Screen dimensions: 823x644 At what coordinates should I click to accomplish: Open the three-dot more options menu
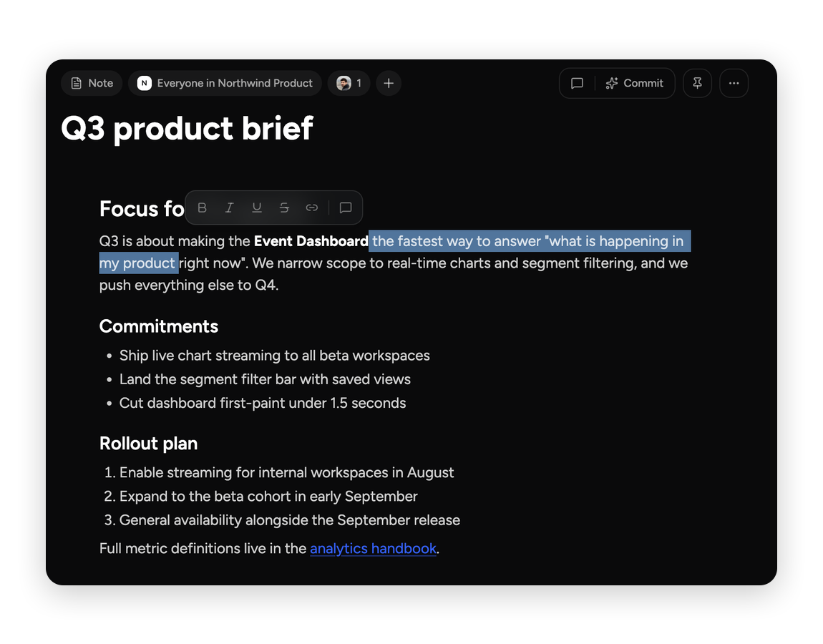tap(734, 84)
